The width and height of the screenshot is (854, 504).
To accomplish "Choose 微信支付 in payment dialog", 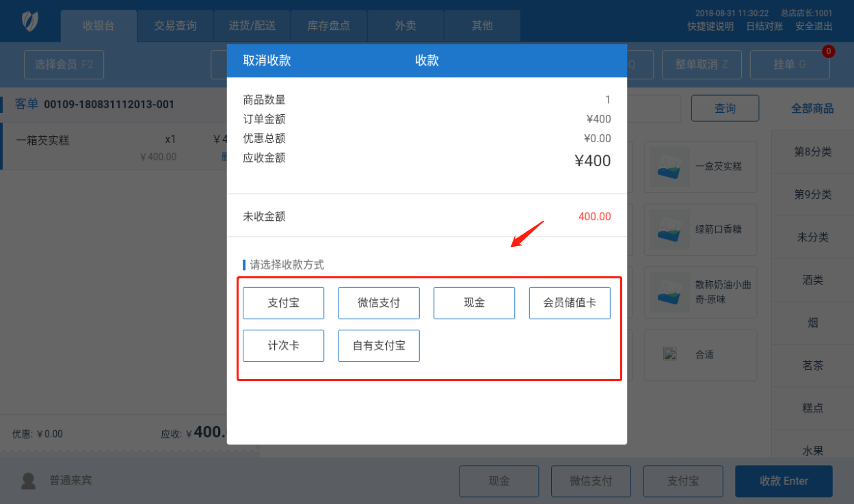I will point(379,303).
